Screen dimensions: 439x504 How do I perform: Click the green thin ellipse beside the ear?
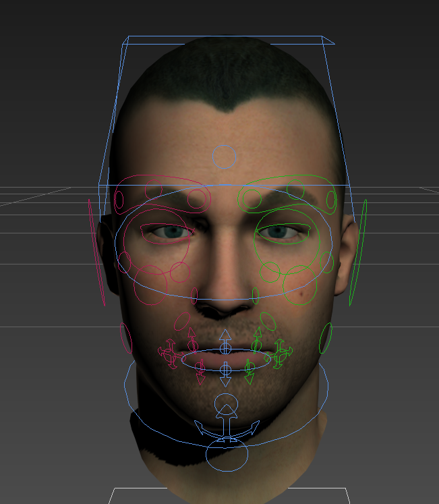(357, 252)
